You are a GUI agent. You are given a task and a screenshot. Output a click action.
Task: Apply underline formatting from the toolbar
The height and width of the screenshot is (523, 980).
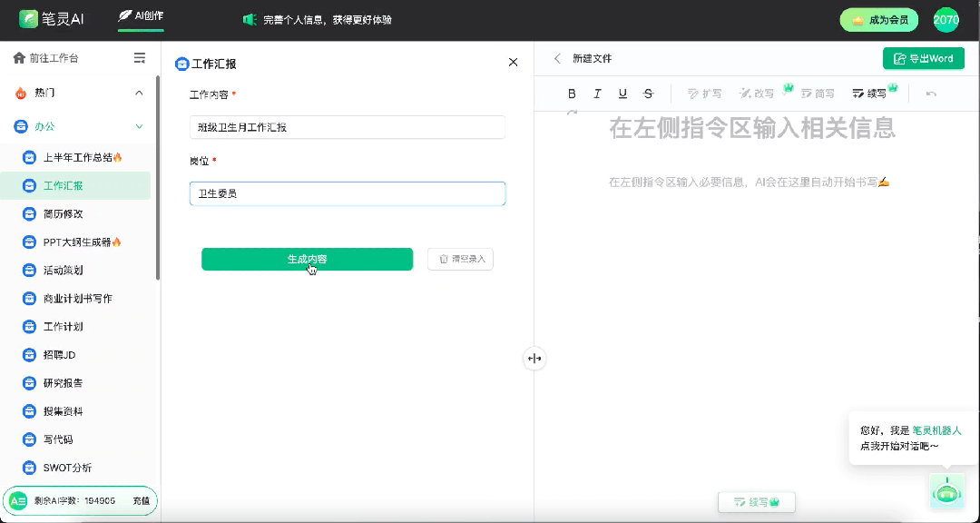pyautogui.click(x=622, y=93)
